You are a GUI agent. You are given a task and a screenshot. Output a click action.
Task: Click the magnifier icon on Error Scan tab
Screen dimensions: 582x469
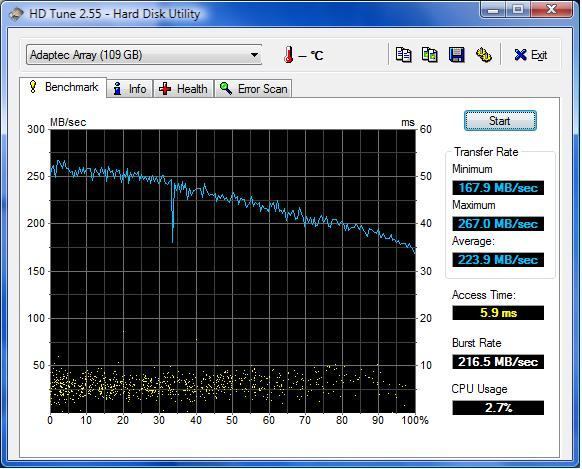(226, 89)
